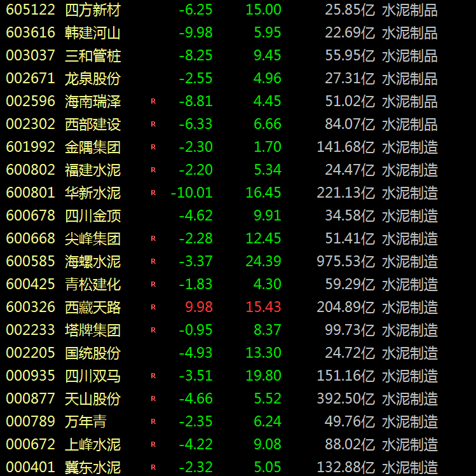The image size is (476, 476).
Task: Select stock 四川金顶
Action: point(93,215)
